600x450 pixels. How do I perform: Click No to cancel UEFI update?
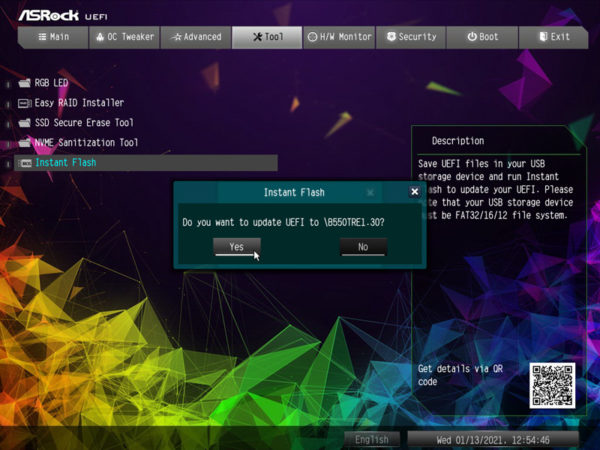[x=363, y=246]
